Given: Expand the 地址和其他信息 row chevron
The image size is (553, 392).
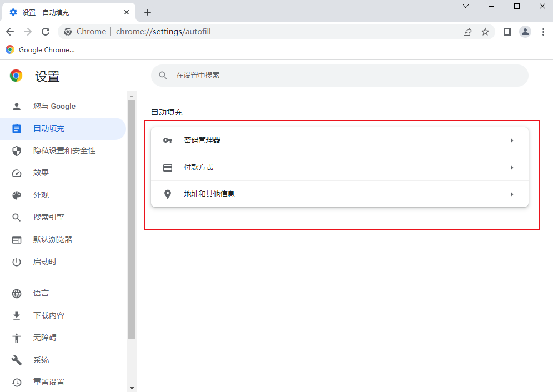Looking at the screenshot, I should [512, 194].
